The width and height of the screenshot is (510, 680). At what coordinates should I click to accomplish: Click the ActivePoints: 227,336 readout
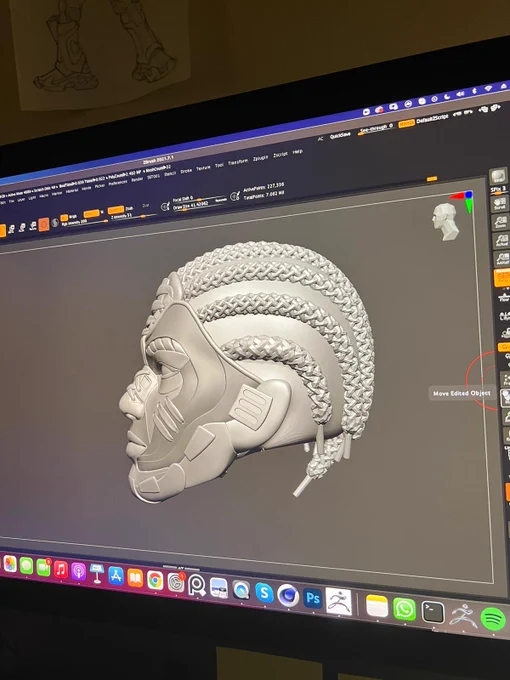[264, 188]
